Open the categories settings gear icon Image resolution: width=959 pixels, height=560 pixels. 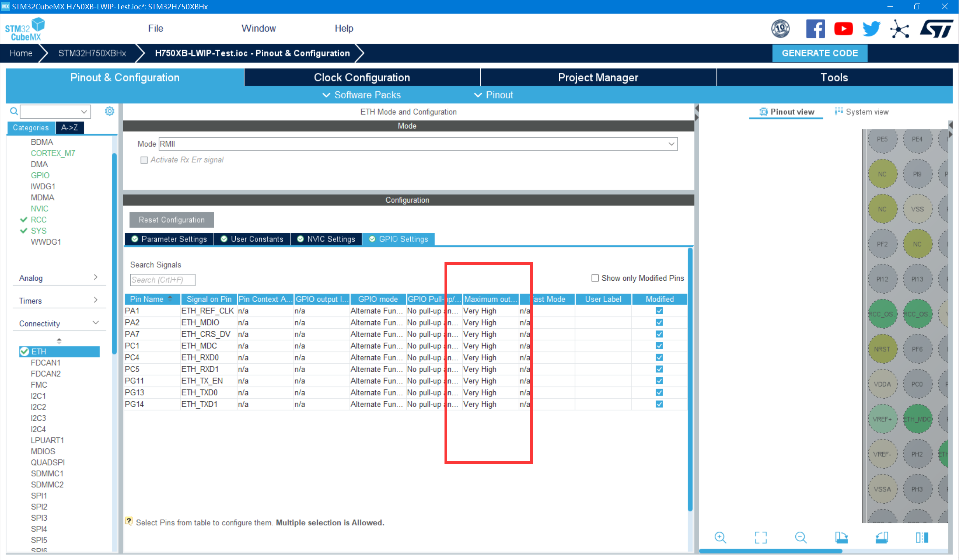pos(110,111)
